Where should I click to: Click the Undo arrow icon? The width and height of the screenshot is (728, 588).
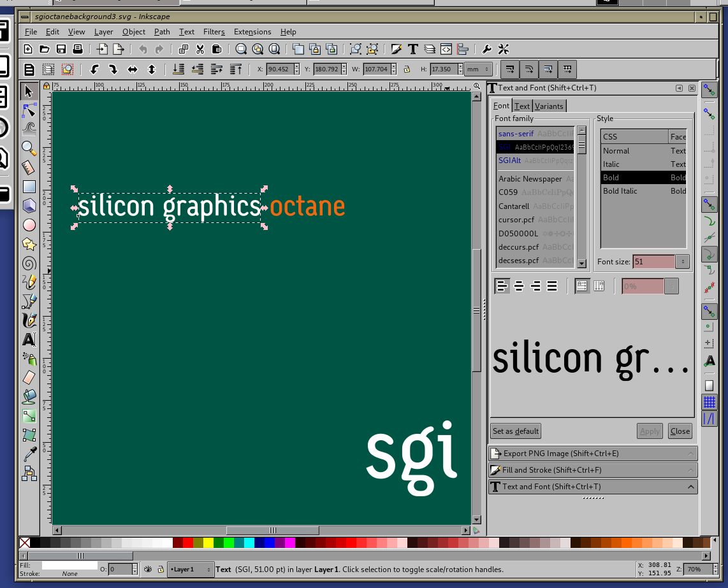click(143, 49)
